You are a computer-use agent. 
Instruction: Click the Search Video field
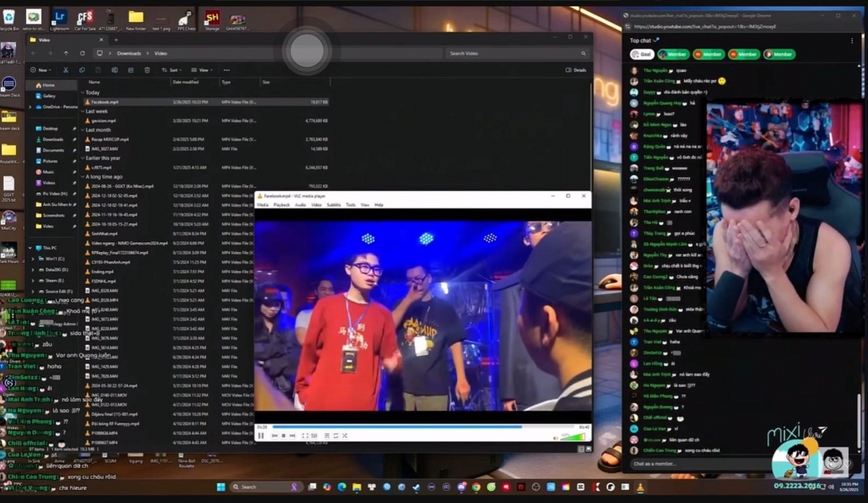517,53
